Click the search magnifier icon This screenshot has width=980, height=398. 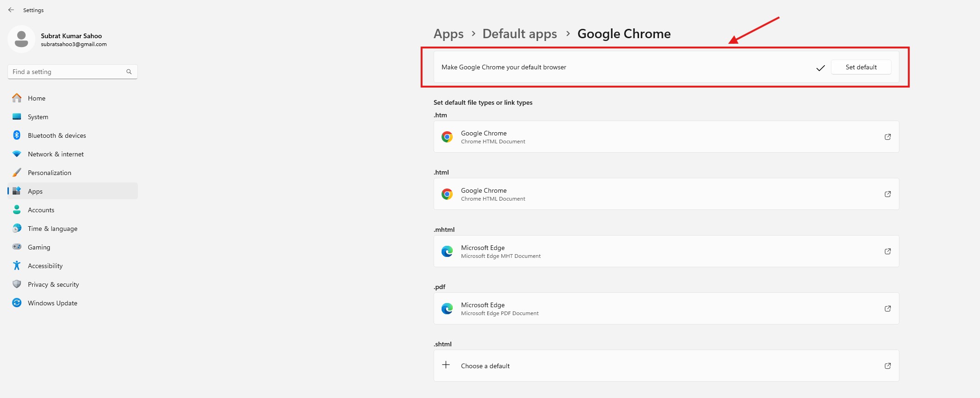[129, 72]
